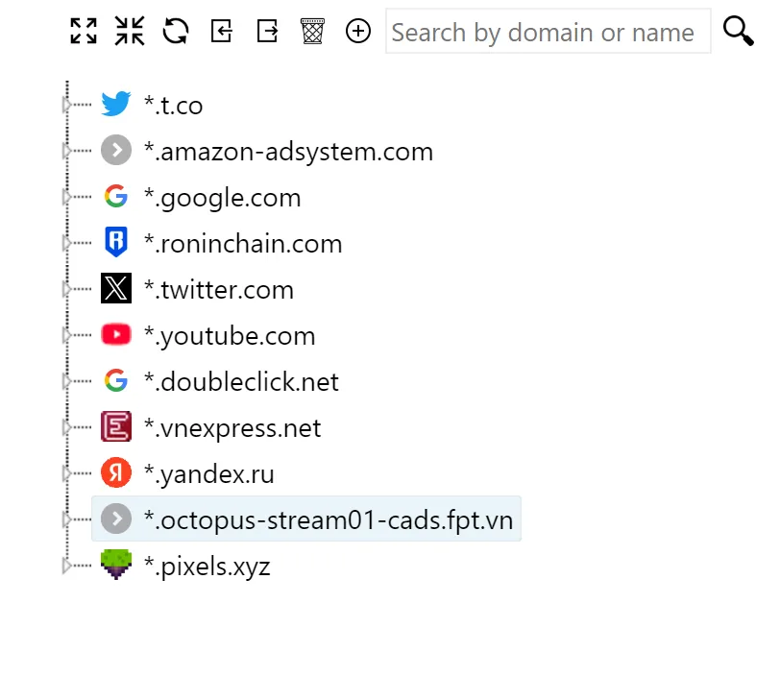
Task: Expand the *.yandex.ru domain arrow
Action: 66,473
